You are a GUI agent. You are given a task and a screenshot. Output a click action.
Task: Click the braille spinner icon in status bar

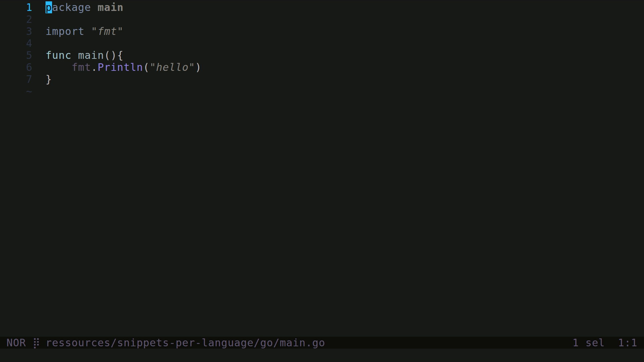tap(36, 343)
